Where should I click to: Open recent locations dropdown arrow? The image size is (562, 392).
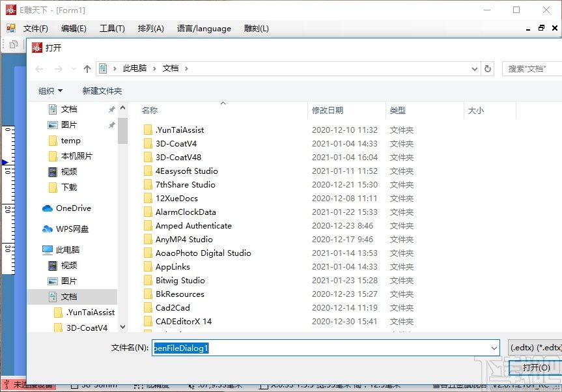pos(74,69)
